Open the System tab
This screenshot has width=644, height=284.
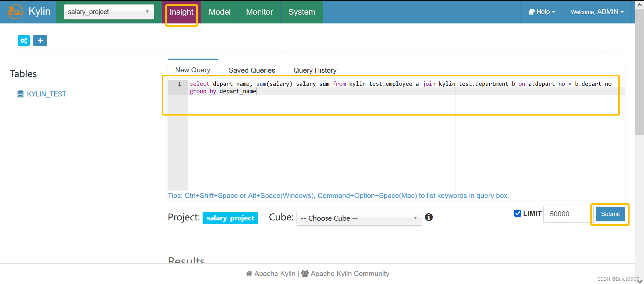point(302,12)
